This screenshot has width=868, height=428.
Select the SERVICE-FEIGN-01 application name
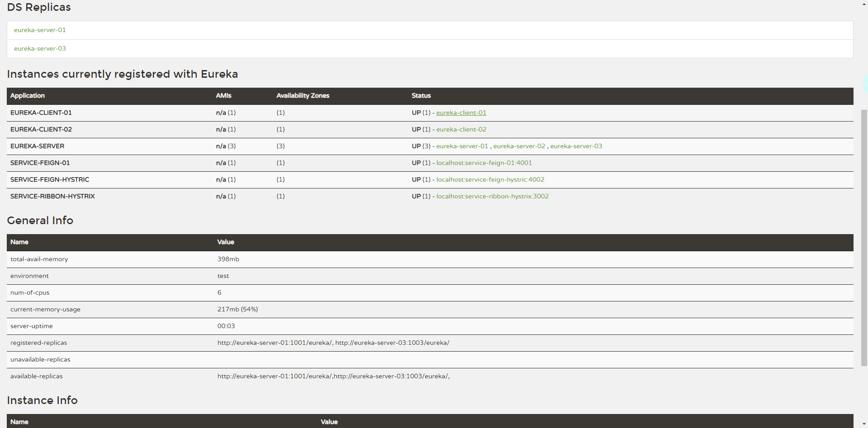pos(40,163)
